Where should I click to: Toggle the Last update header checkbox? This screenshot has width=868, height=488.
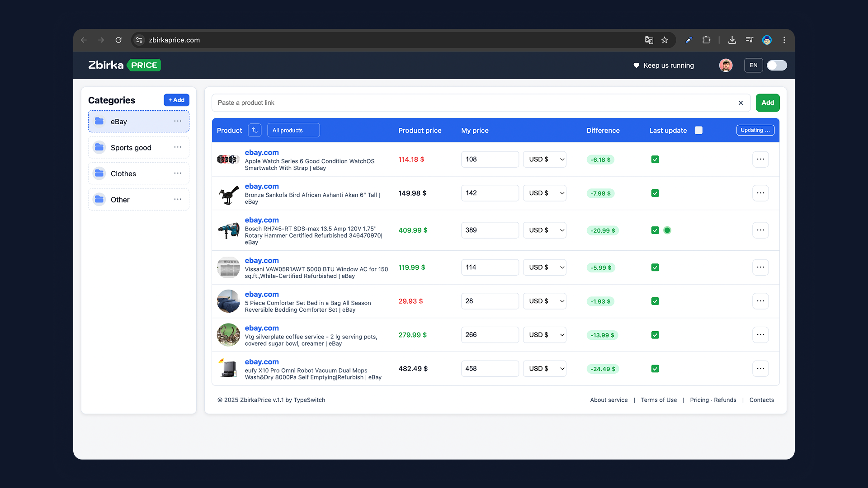(698, 130)
